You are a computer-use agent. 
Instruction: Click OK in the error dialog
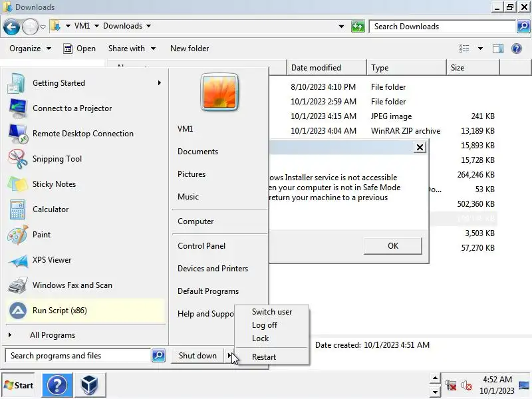tap(393, 245)
